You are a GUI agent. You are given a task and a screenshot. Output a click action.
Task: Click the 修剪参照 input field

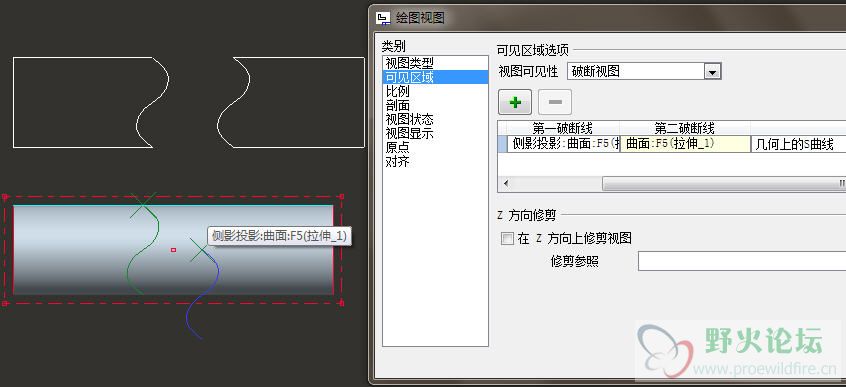coord(742,261)
